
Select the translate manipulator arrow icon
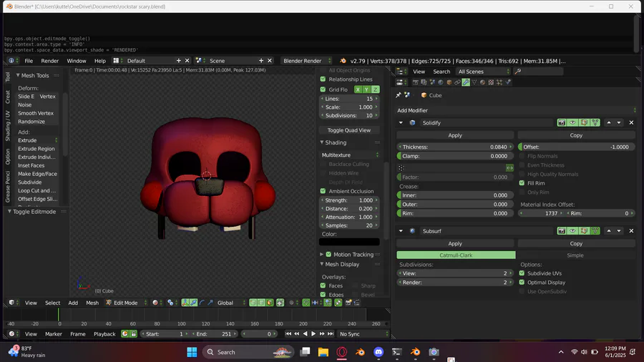coord(193,303)
